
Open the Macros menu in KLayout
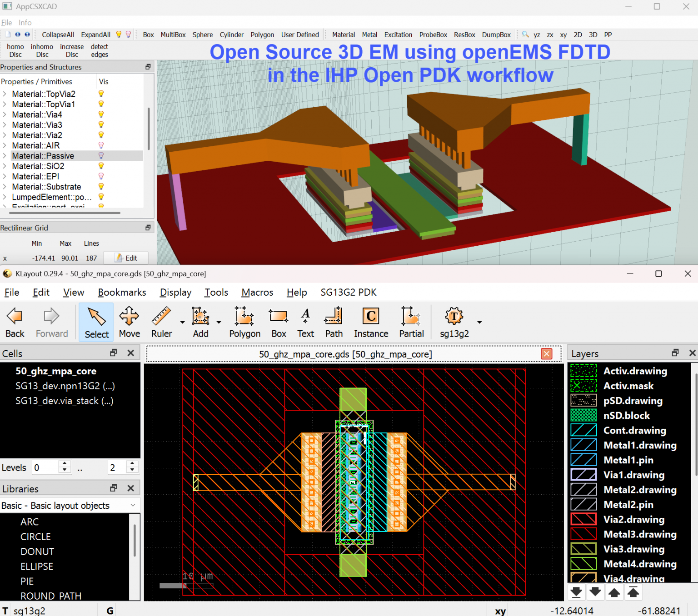click(257, 293)
